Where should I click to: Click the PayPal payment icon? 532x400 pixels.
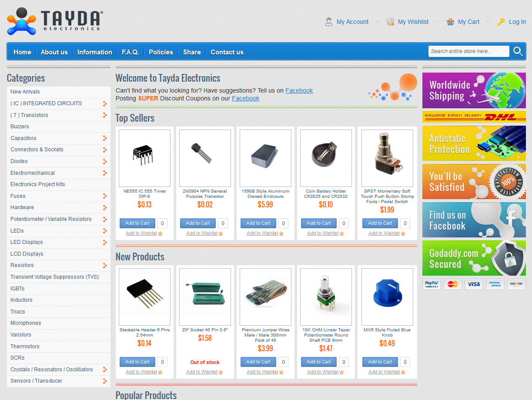pyautogui.click(x=432, y=284)
